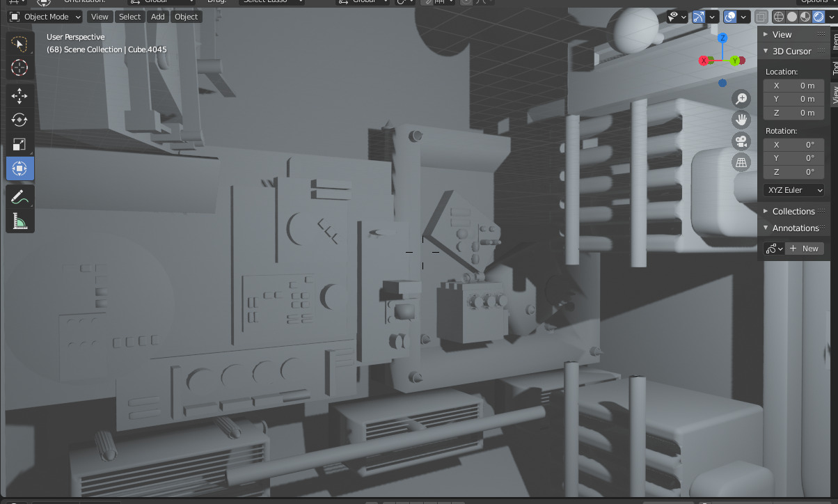Click the cursor Location X field
Viewport: 838px width, 504px height.
coord(793,86)
